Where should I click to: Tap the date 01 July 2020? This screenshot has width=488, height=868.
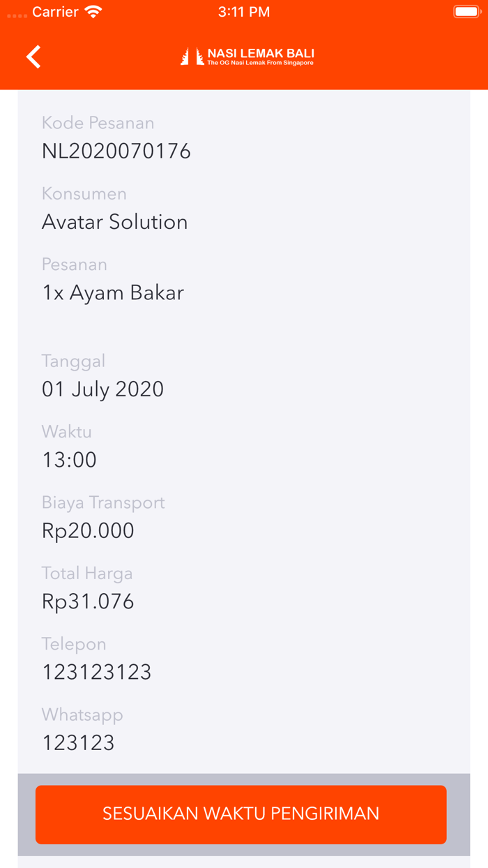[103, 389]
